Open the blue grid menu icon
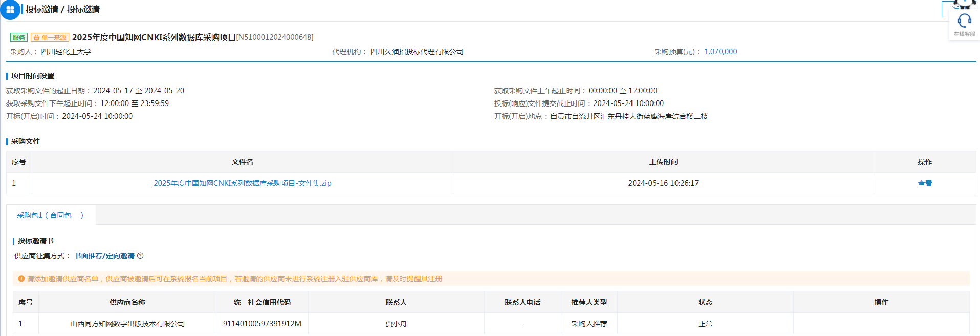The width and height of the screenshot is (980, 336). click(10, 10)
